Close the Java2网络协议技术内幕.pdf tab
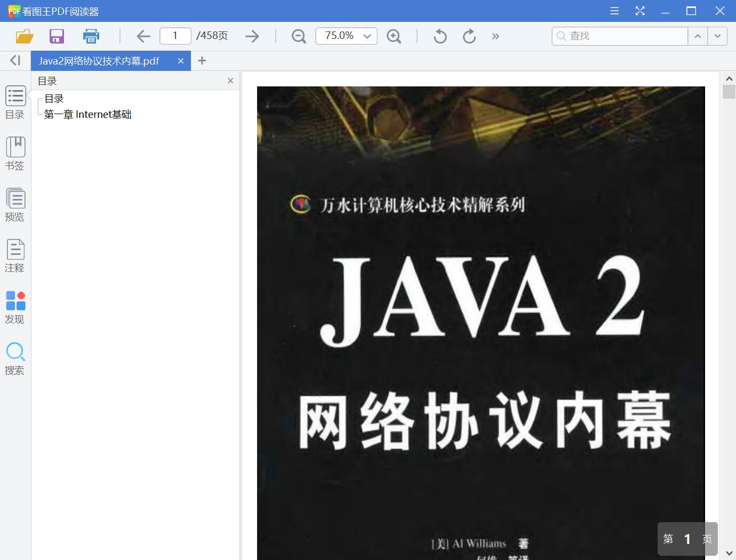This screenshot has height=560, width=736. 181,61
